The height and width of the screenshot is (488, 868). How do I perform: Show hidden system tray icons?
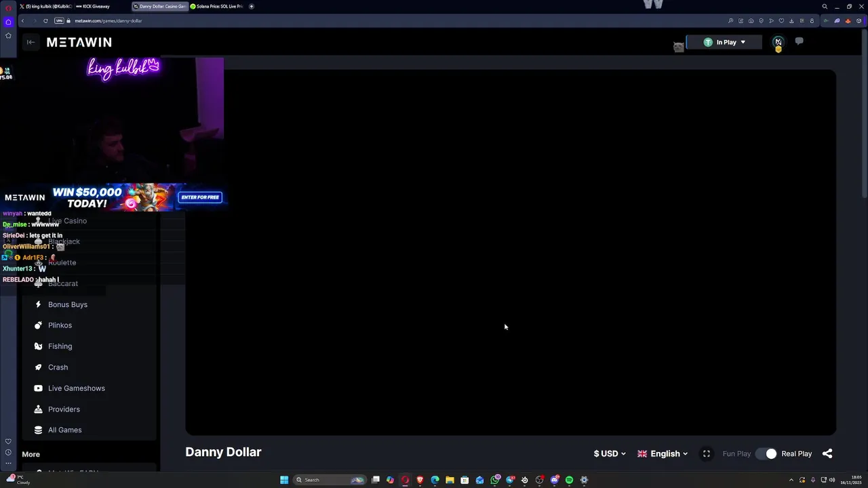tap(791, 480)
